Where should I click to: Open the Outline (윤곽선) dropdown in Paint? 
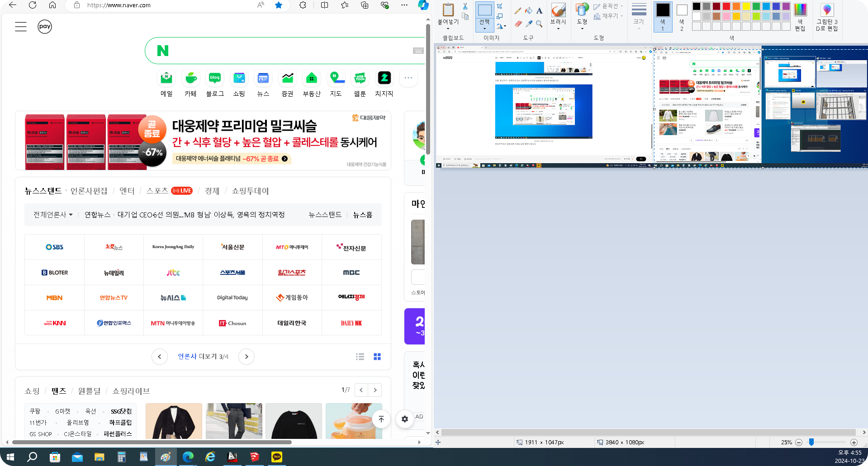pos(609,6)
